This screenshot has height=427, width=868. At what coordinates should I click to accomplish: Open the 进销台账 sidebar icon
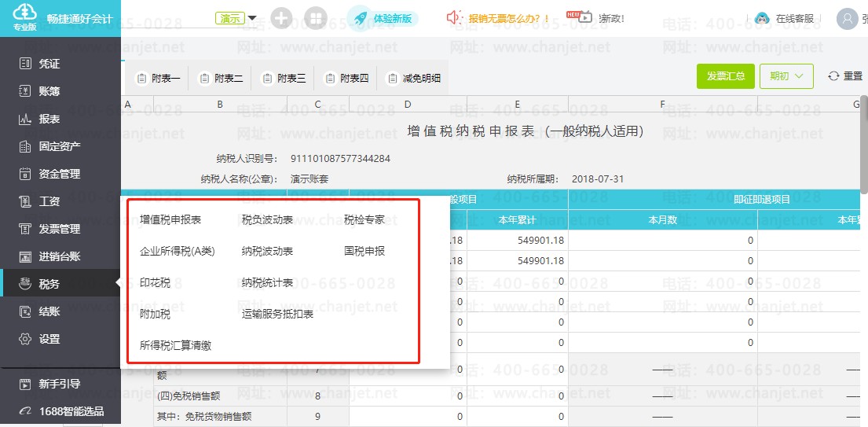25,256
